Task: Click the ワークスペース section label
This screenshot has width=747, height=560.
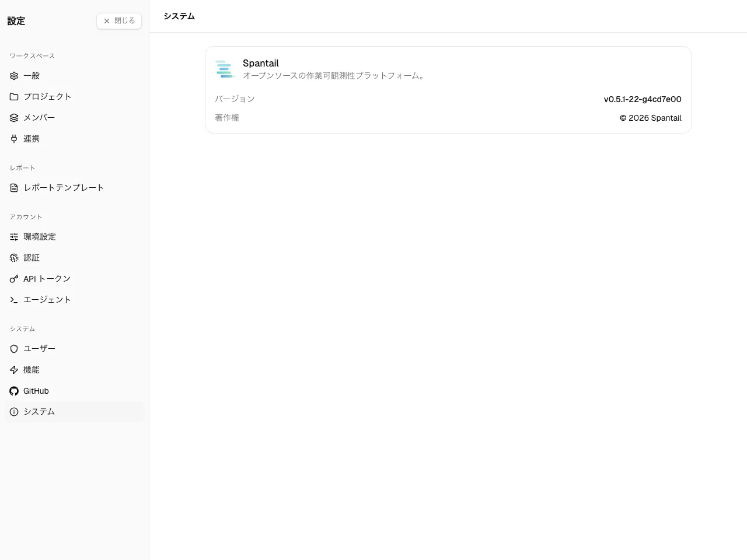Action: (32, 56)
